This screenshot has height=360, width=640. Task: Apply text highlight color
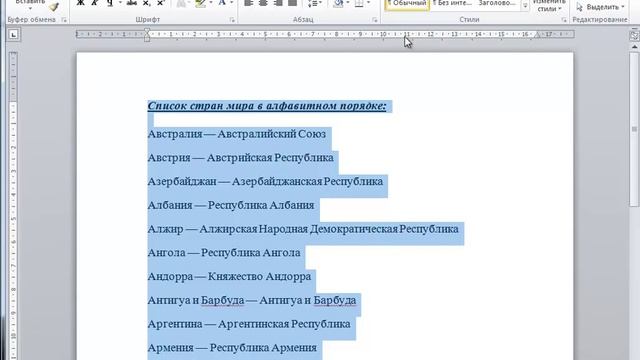(200, 3)
